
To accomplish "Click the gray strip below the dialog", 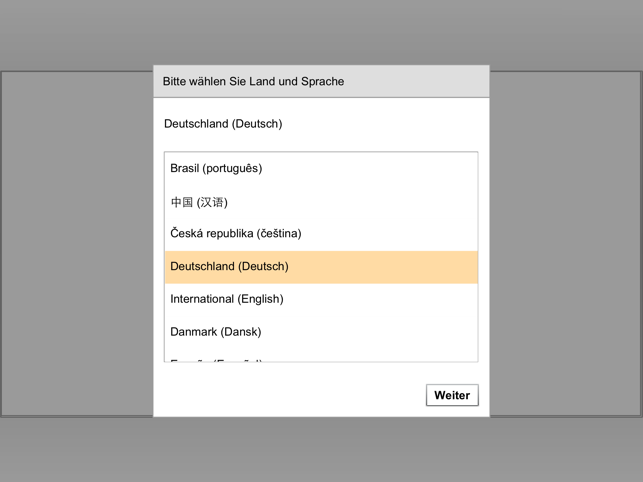I will 320,448.
